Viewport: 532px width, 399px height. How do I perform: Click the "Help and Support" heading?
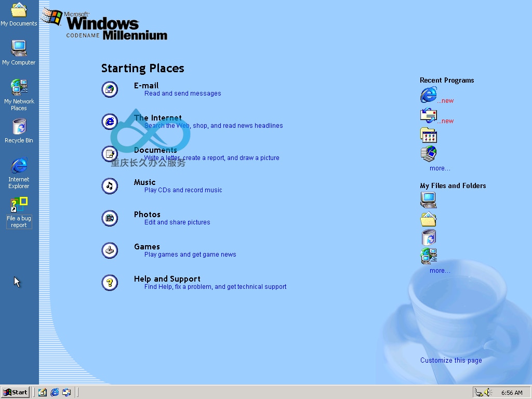click(x=167, y=279)
